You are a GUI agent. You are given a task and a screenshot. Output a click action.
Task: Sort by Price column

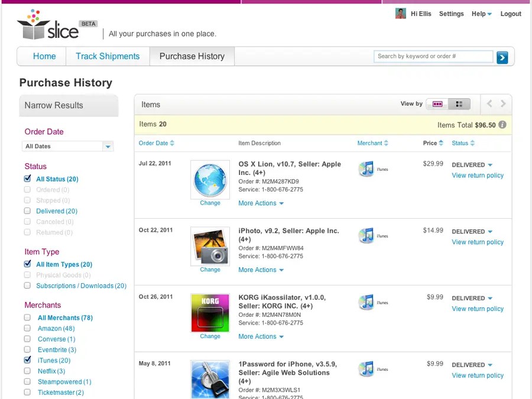click(433, 143)
